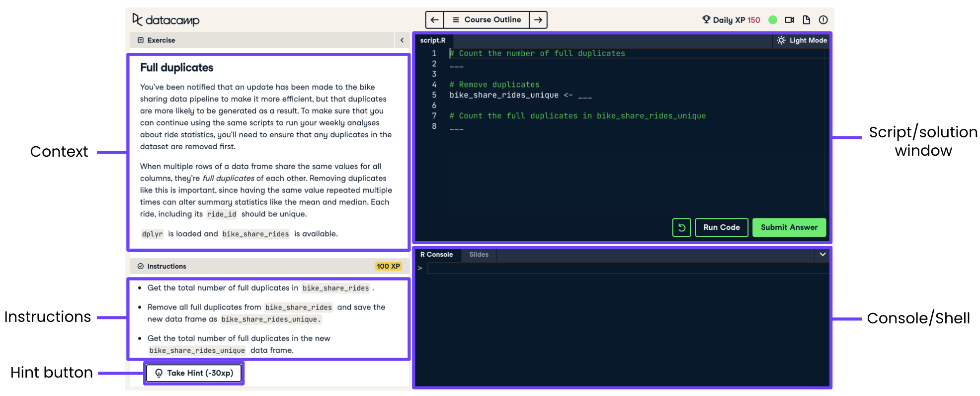Click the Exercise header icon
The width and height of the screenshot is (980, 396).
(x=141, y=40)
